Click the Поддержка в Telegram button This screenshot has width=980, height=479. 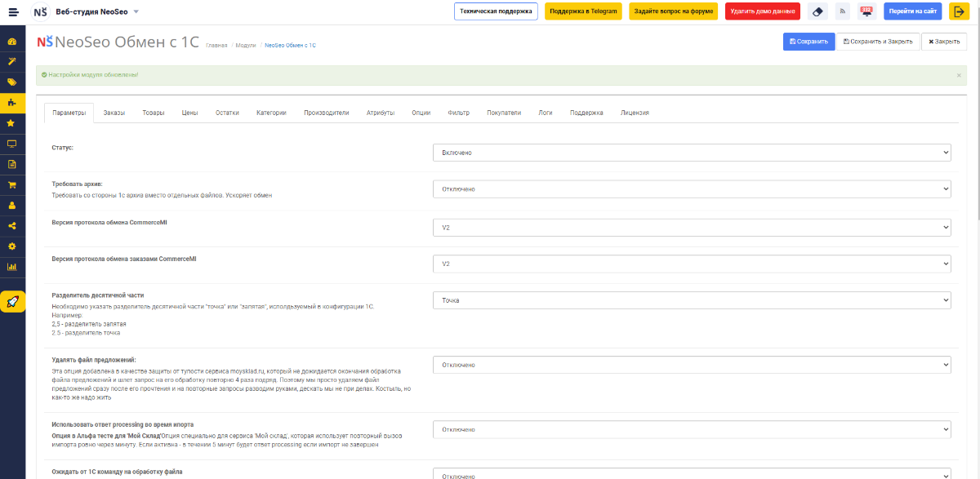[583, 11]
